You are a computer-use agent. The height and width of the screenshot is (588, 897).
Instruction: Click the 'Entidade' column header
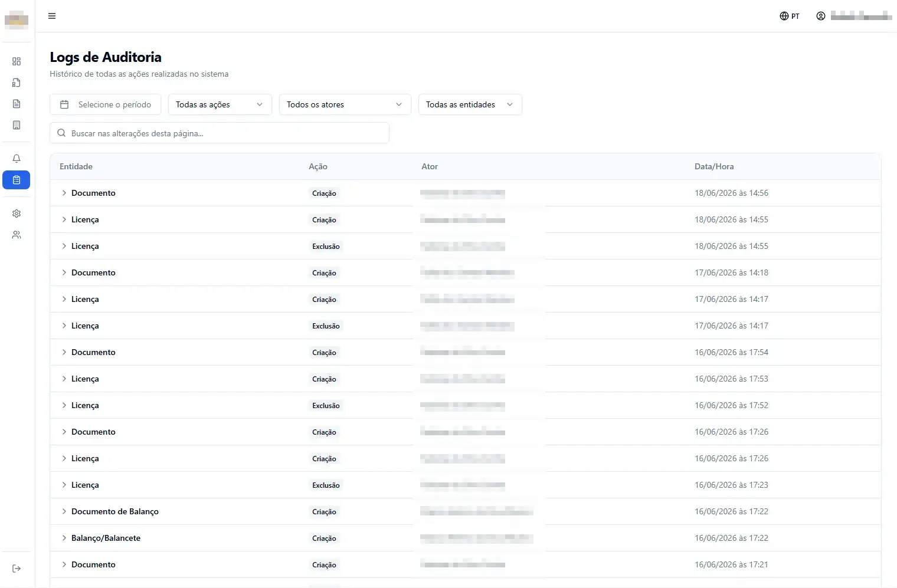click(76, 166)
